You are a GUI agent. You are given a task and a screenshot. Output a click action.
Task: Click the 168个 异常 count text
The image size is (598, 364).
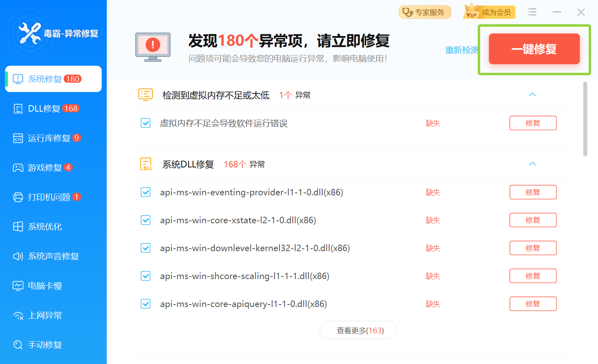(244, 164)
